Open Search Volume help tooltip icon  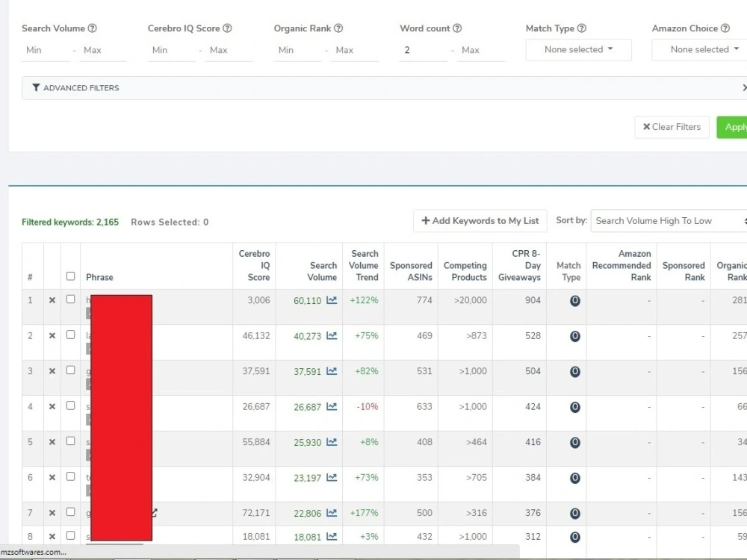[93, 28]
